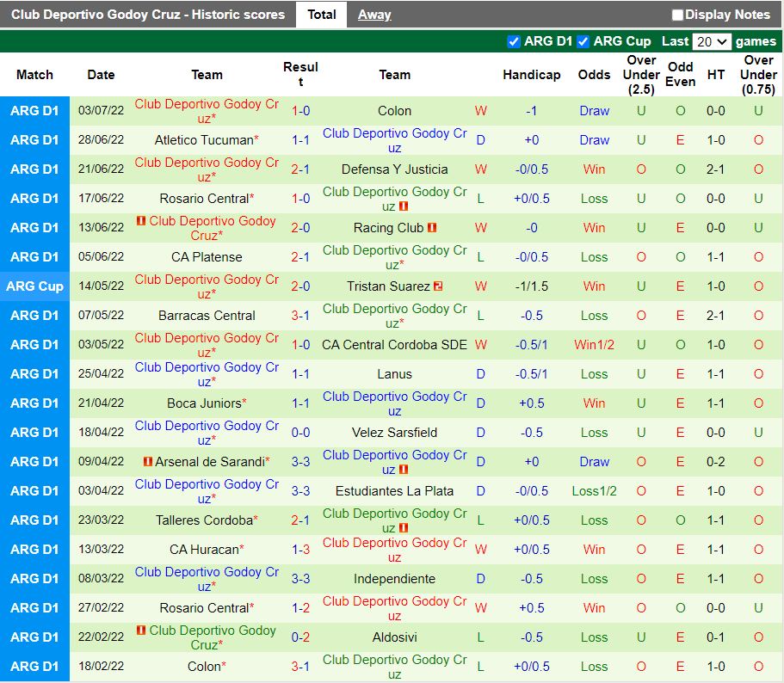
Task: Switch to the Away tab
Action: (373, 15)
